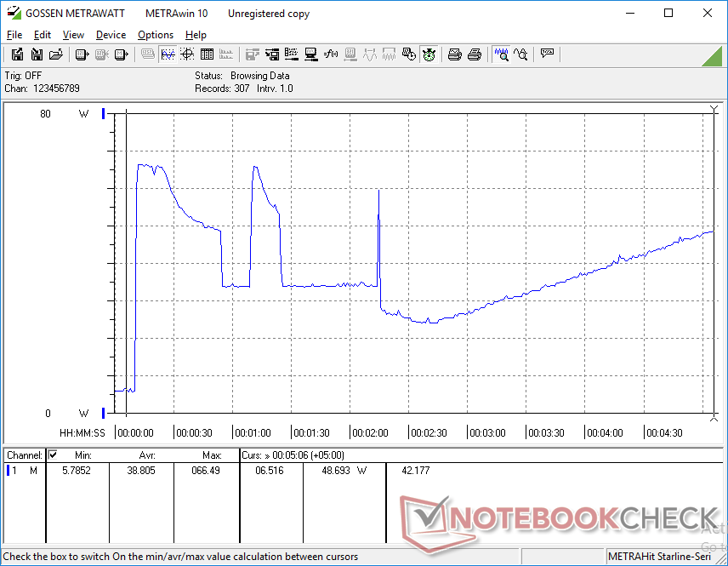The height and width of the screenshot is (566, 728).
Task: Click the left cursor line near 00:00:00
Action: click(126, 262)
